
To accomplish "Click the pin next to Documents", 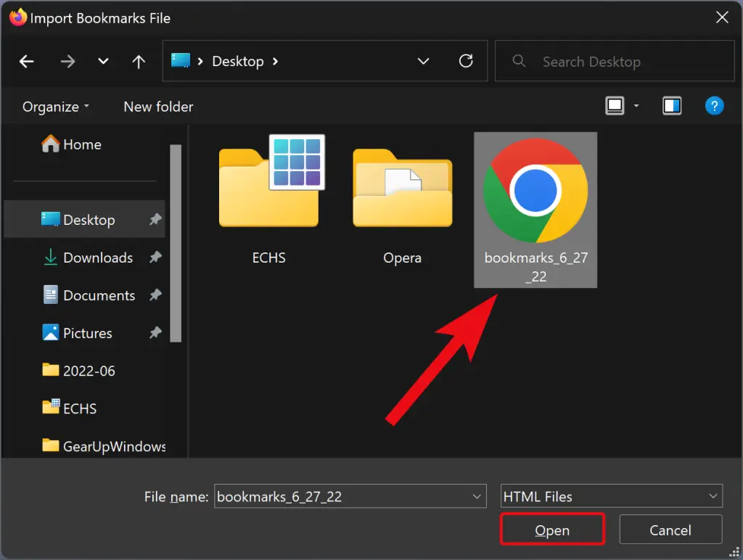I will 155,295.
